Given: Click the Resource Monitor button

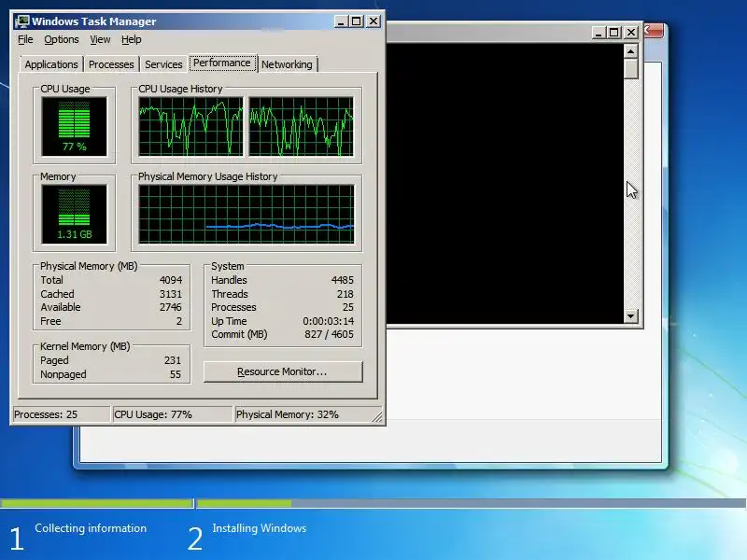Looking at the screenshot, I should tap(283, 371).
